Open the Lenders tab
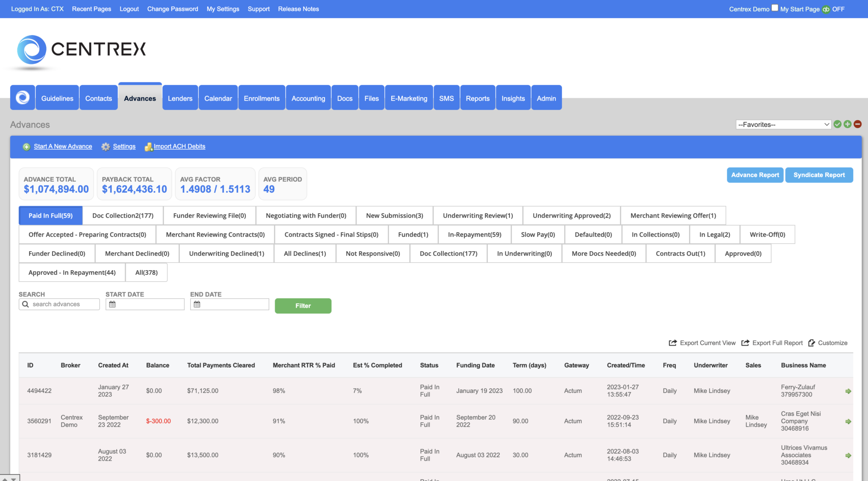868x481 pixels. coord(180,98)
